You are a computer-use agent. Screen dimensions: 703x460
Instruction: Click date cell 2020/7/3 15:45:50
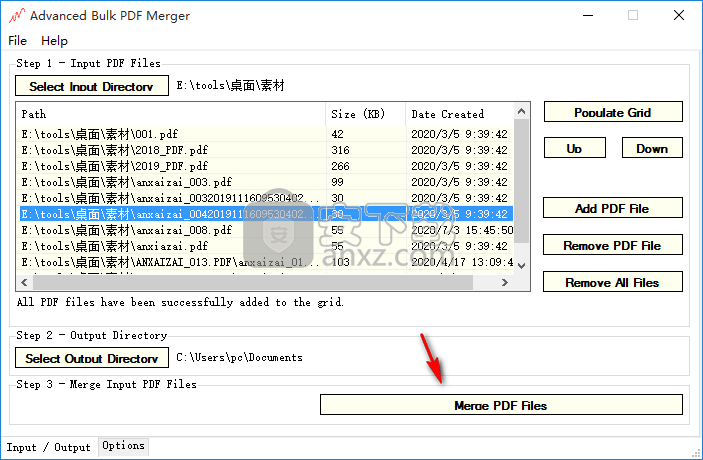point(460,230)
